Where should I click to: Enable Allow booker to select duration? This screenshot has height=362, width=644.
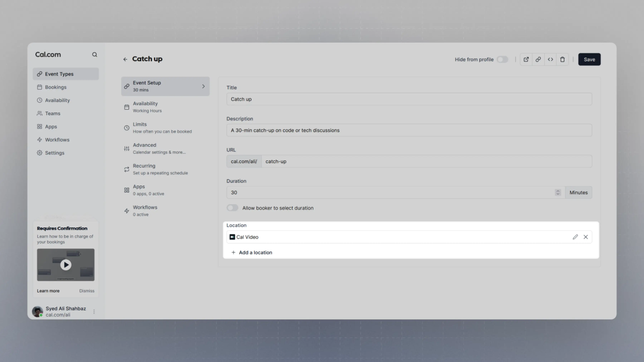pos(232,208)
